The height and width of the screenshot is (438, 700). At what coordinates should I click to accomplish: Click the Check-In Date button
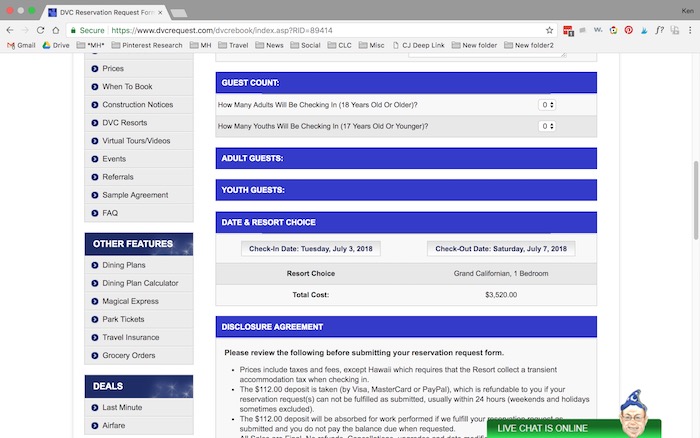311,249
